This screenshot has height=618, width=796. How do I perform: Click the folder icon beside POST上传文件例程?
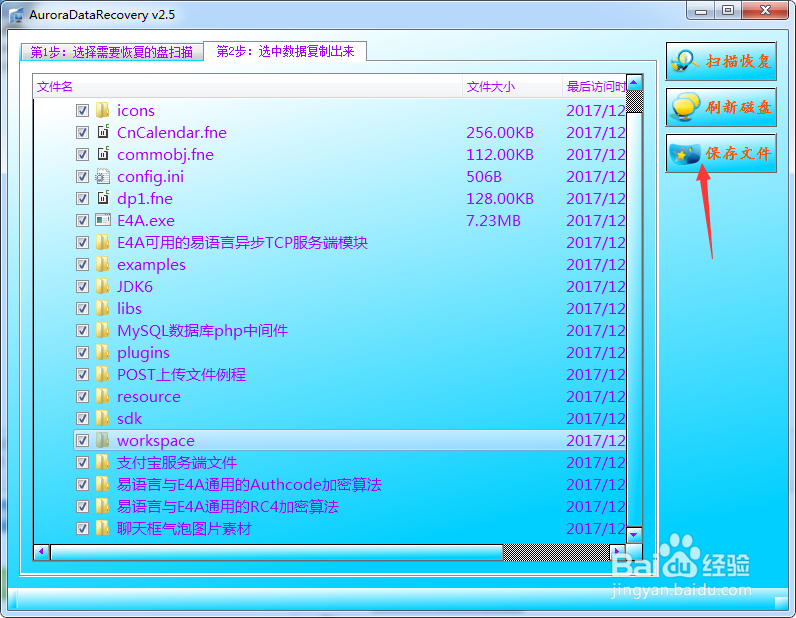coord(103,374)
